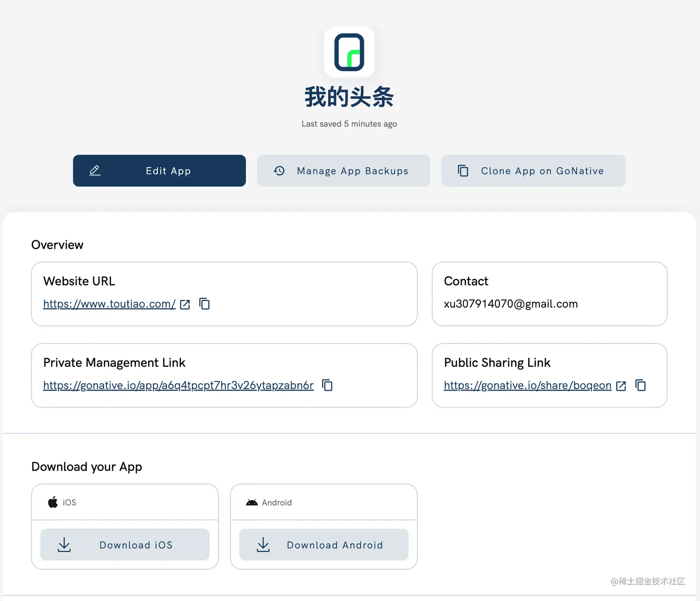Open Website URL via external link icon
Screen dimensions: 700x601
coord(185,304)
